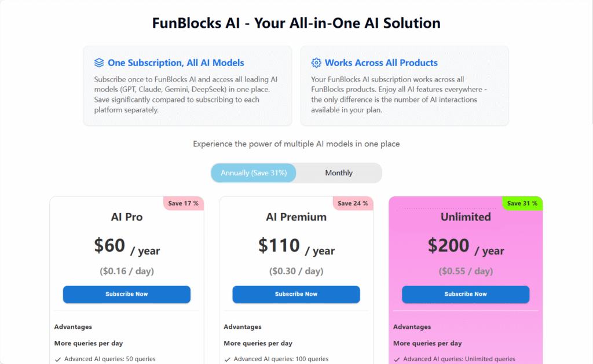593x364 pixels.
Task: Switch billing to Monthly
Action: [x=339, y=172]
